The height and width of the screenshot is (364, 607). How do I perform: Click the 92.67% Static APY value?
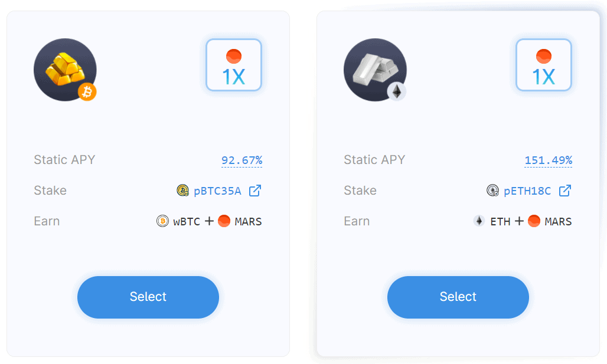coord(242,160)
